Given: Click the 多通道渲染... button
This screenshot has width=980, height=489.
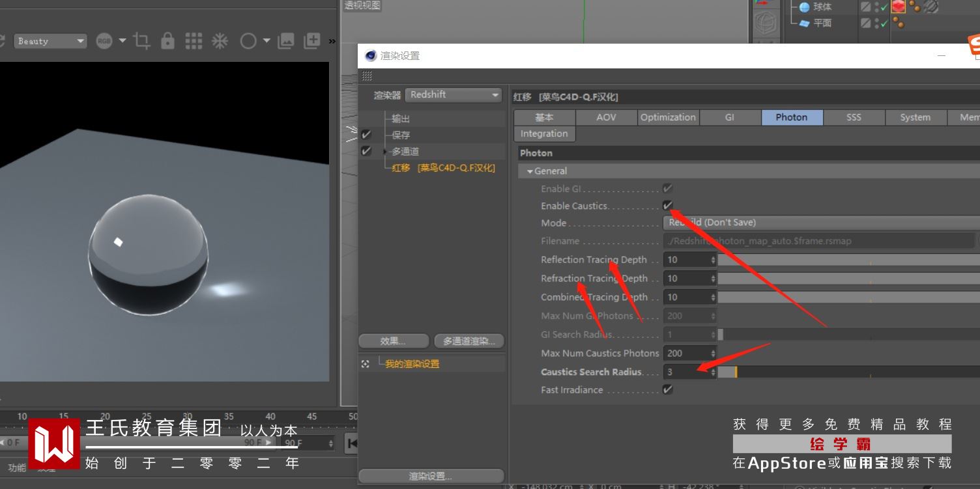Looking at the screenshot, I should (x=469, y=341).
